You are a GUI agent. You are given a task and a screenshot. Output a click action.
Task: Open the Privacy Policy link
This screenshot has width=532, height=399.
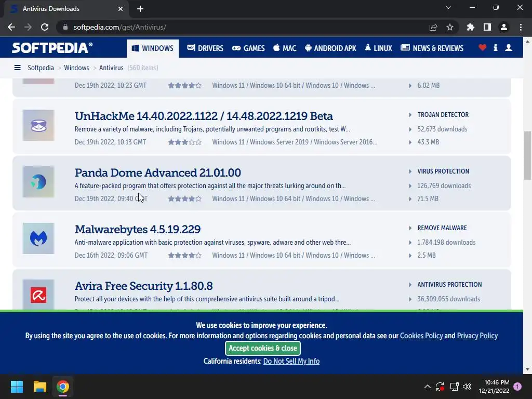(477, 336)
